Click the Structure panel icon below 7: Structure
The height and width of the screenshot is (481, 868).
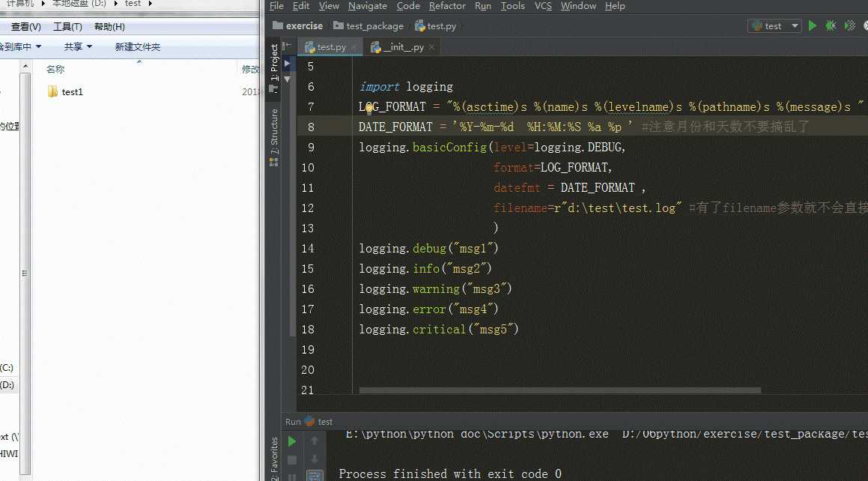tap(273, 162)
